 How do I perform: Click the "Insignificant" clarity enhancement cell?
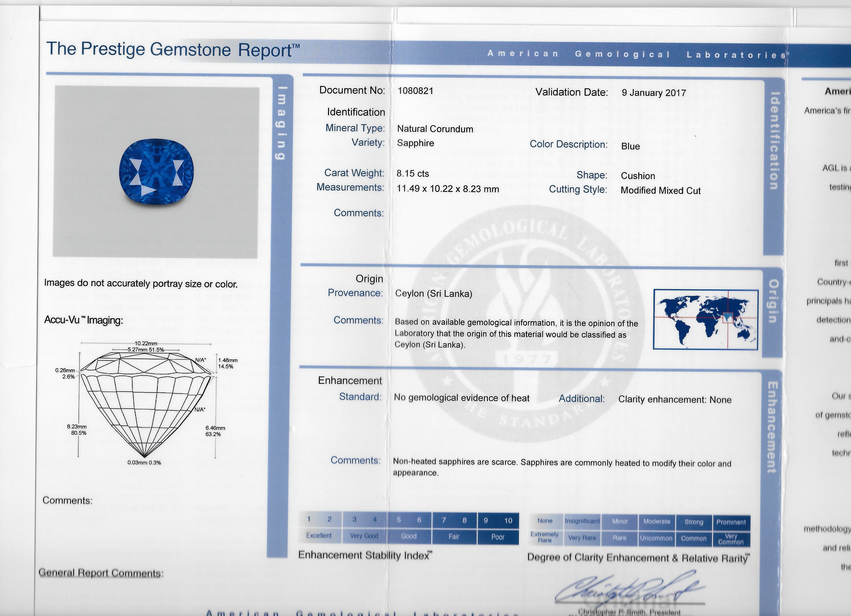[582, 521]
